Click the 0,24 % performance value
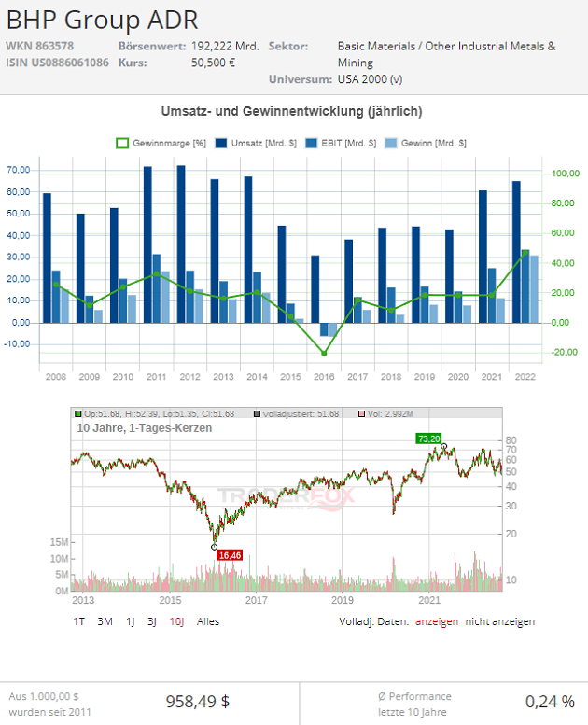The height and width of the screenshot is (725, 588). (x=550, y=702)
